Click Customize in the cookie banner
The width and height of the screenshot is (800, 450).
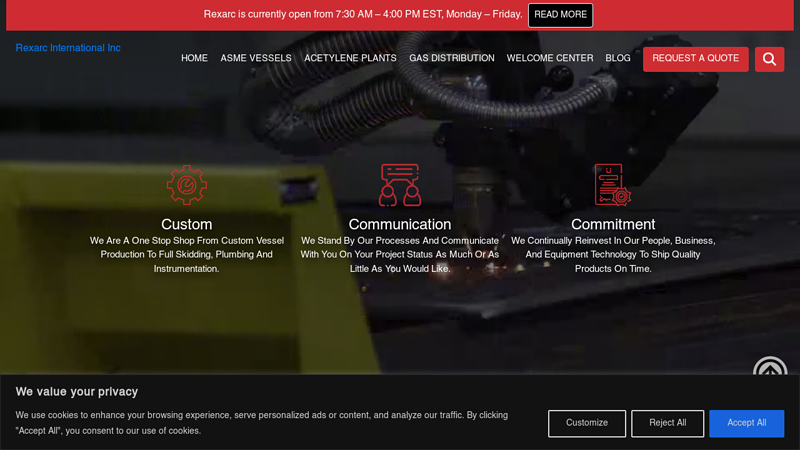point(587,423)
